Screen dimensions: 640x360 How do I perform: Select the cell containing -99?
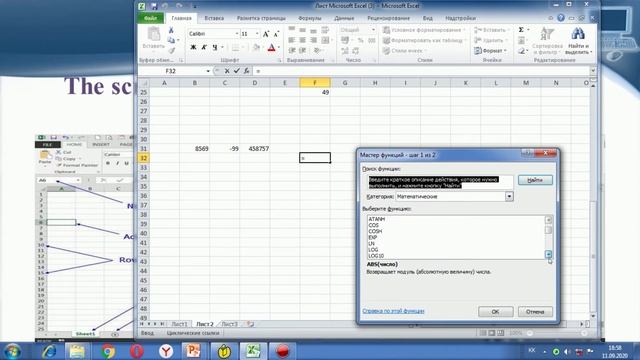click(x=225, y=149)
